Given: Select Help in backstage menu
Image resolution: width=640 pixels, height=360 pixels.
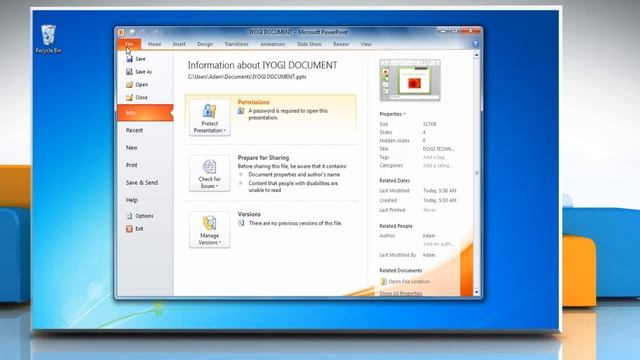Looking at the screenshot, I should tap(131, 200).
